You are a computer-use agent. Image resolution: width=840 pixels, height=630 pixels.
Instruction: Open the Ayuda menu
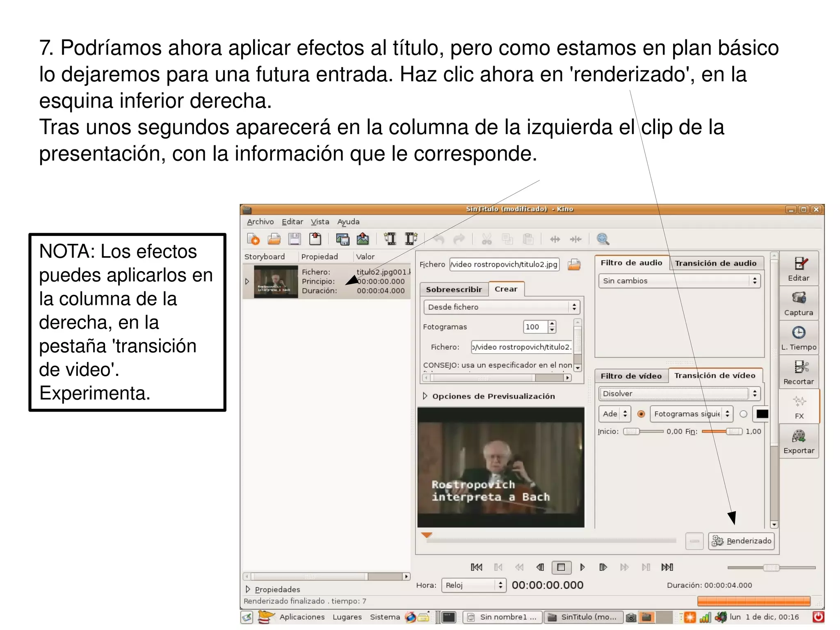click(348, 222)
